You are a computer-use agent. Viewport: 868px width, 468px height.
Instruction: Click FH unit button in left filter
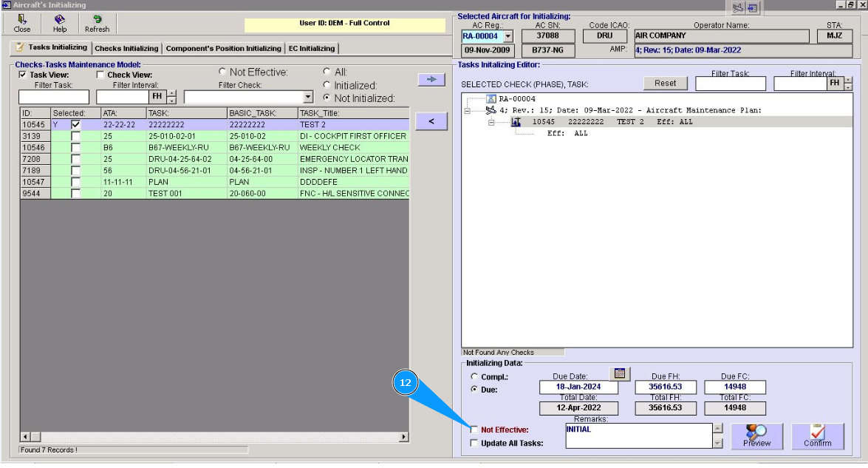[157, 96]
